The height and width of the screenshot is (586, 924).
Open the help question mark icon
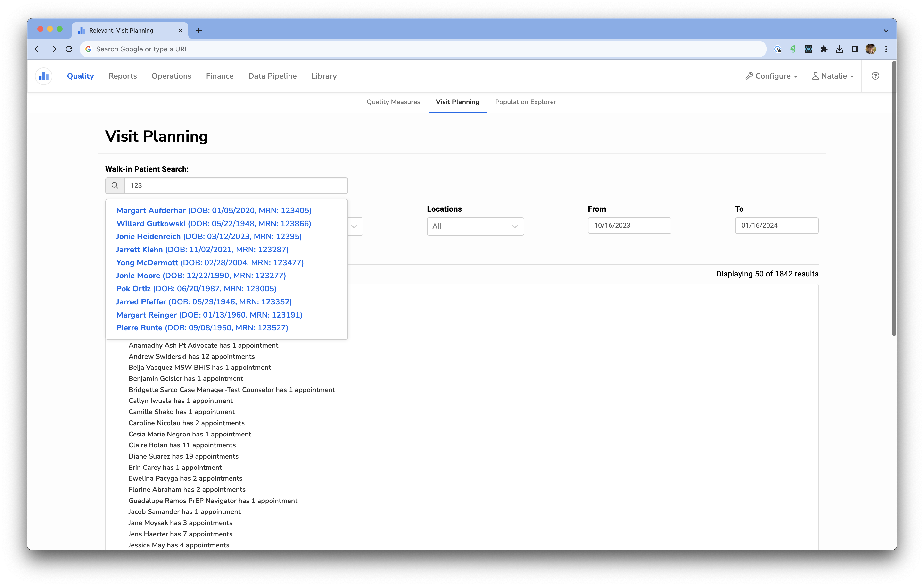[875, 76]
